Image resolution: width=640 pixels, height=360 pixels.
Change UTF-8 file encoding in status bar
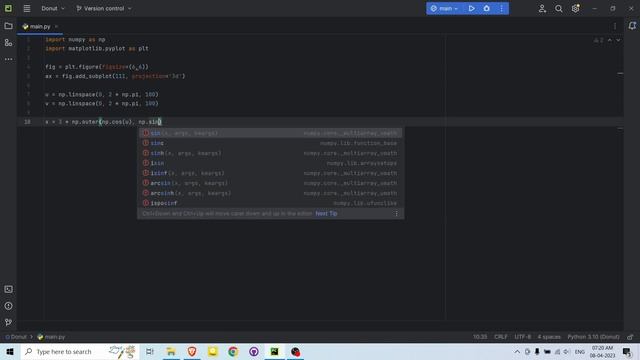tap(522, 337)
